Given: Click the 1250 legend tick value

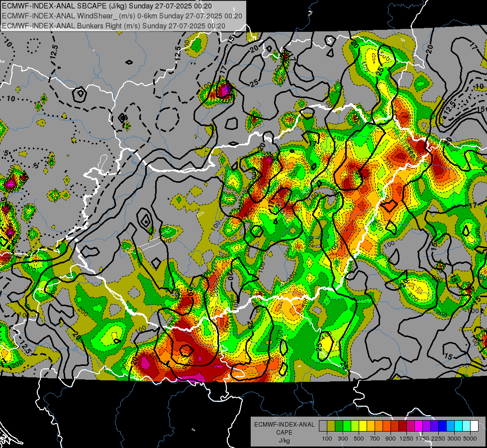Looking at the screenshot, I should click(406, 439).
